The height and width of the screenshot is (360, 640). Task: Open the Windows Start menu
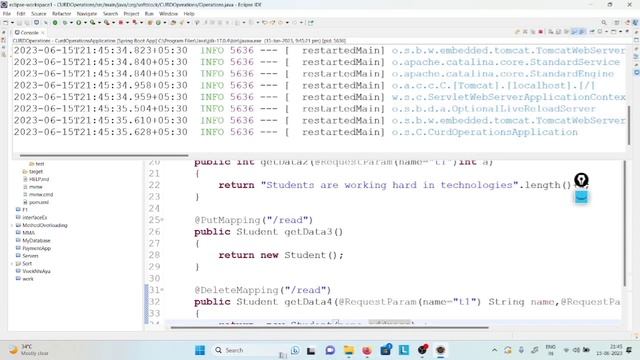(x=200, y=350)
